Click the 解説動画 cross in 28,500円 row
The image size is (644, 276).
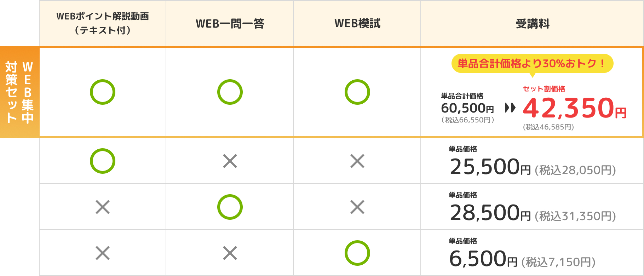click(103, 207)
